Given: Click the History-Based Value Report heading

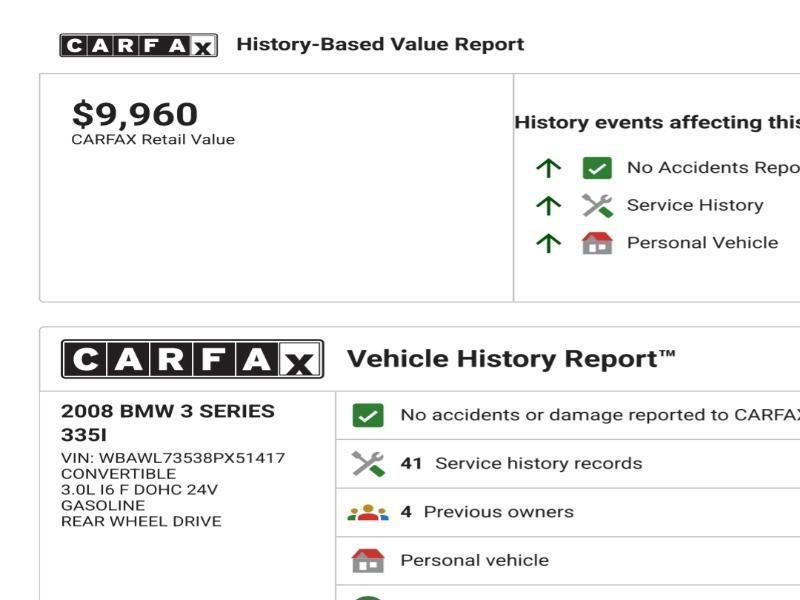Looking at the screenshot, I should point(380,45).
